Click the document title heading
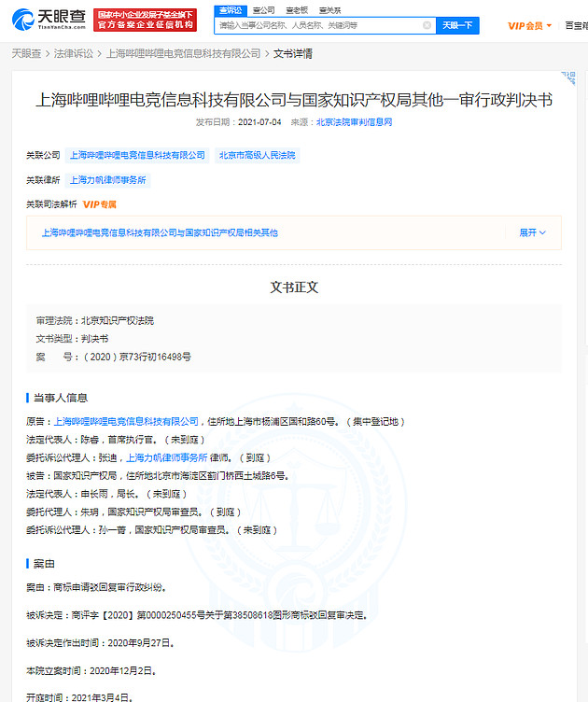 click(x=294, y=100)
